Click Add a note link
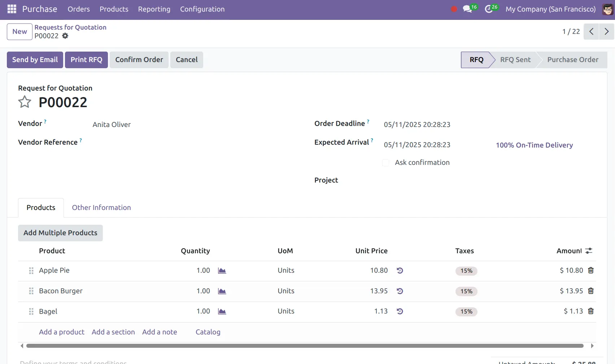Screen dimensions: 615x364 [160, 332]
